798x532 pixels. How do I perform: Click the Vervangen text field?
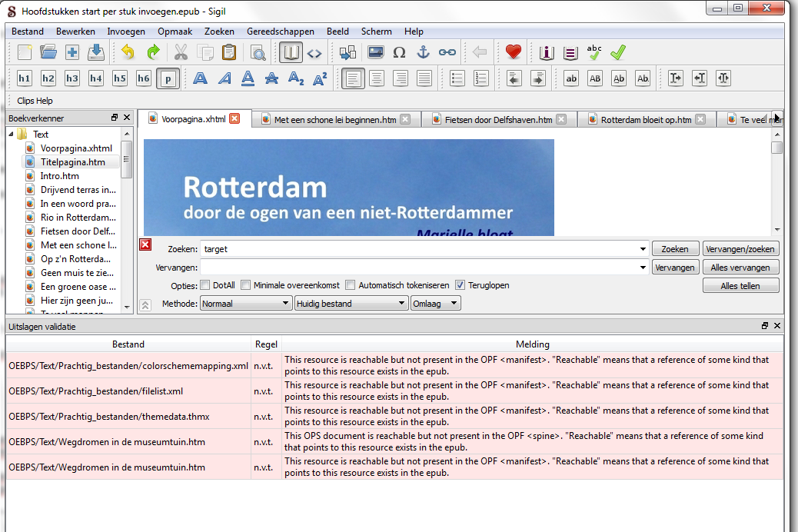click(419, 268)
